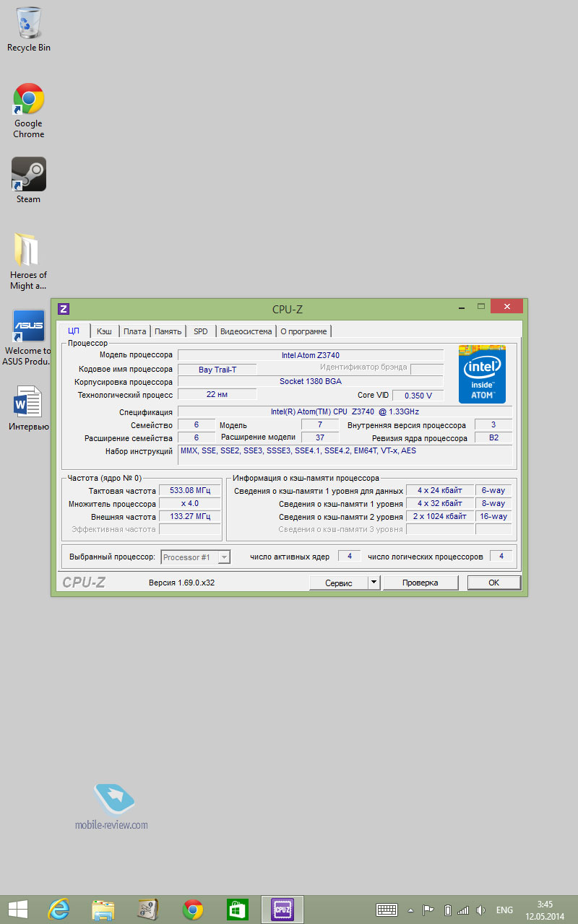Click the 4 x 24 кбайт cache value
The image size is (578, 924).
click(x=440, y=491)
